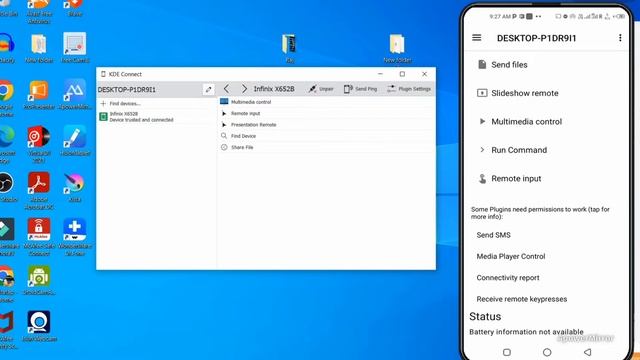Image resolution: width=640 pixels, height=360 pixels.
Task: Open the phone's three-dot overflow menu
Action: tap(620, 38)
